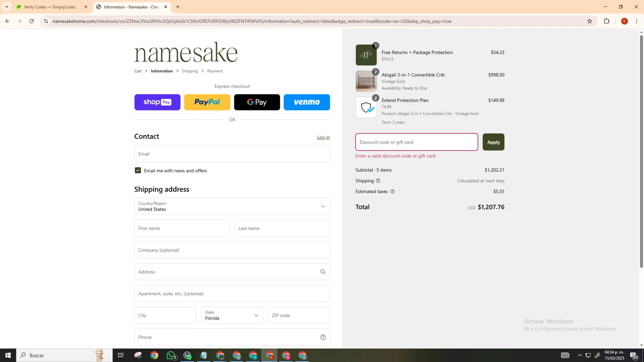
Task: Click the Shipping breadcrumb step
Action: click(190, 71)
